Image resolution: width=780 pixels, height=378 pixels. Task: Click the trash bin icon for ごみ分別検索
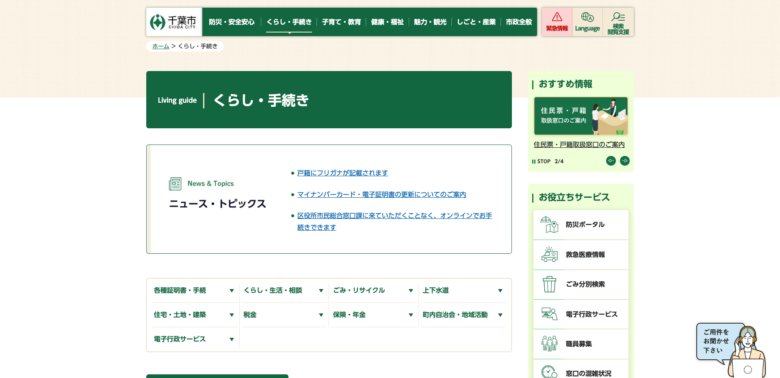(549, 284)
